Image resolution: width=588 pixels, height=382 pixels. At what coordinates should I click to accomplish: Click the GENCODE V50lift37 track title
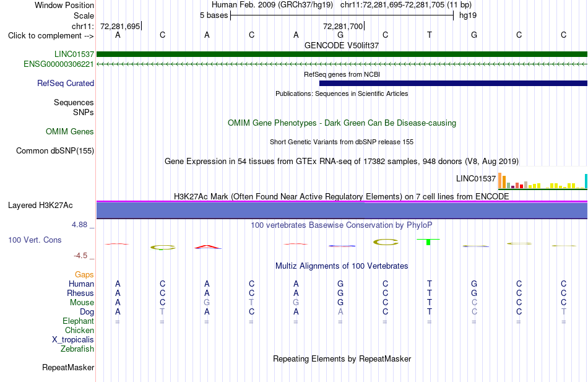pyautogui.click(x=342, y=45)
